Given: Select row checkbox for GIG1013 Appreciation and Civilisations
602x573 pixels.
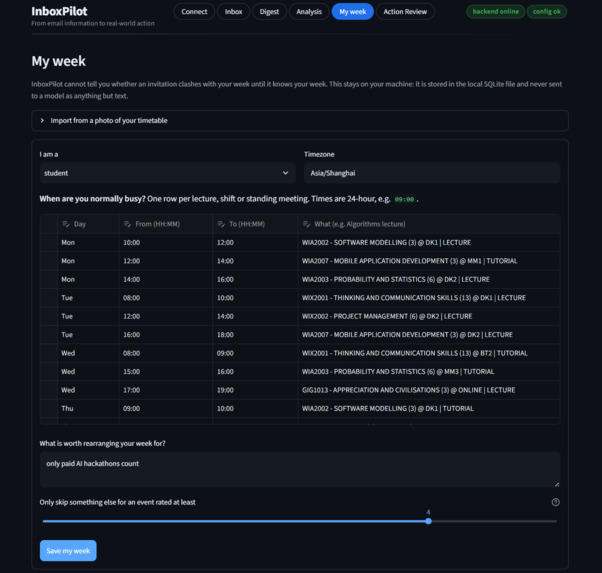Looking at the screenshot, I should tap(49, 390).
